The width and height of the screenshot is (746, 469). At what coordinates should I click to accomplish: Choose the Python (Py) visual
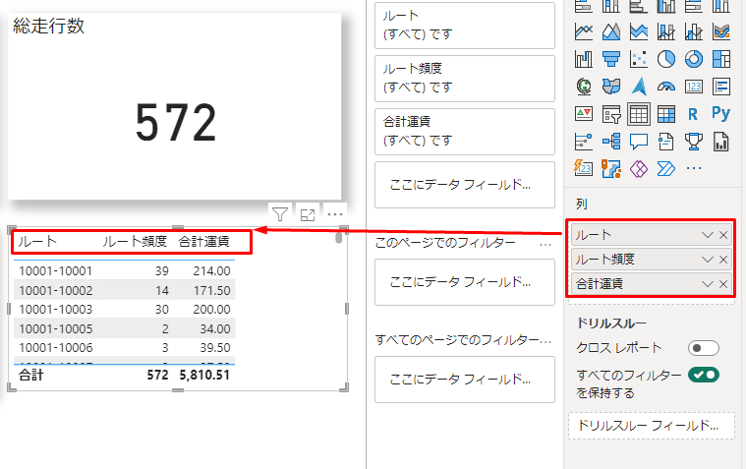point(721,113)
